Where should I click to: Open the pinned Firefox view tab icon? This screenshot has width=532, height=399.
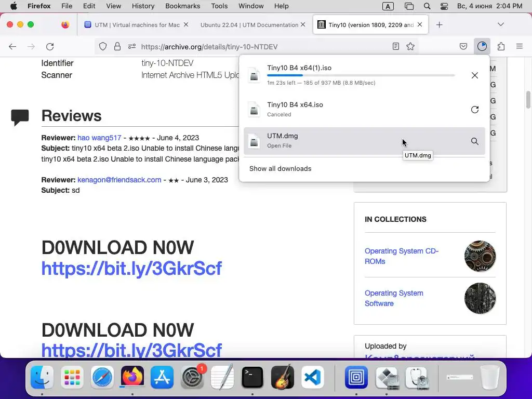point(65,24)
